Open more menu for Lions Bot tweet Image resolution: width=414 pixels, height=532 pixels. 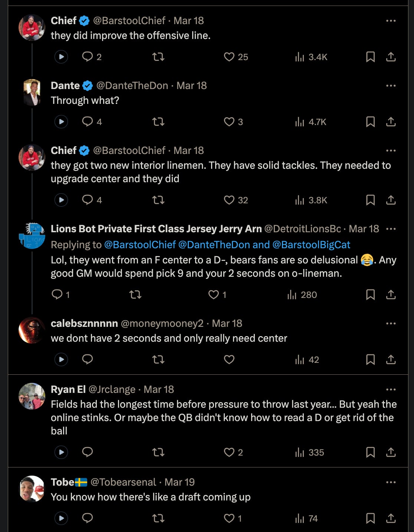pos(391,229)
